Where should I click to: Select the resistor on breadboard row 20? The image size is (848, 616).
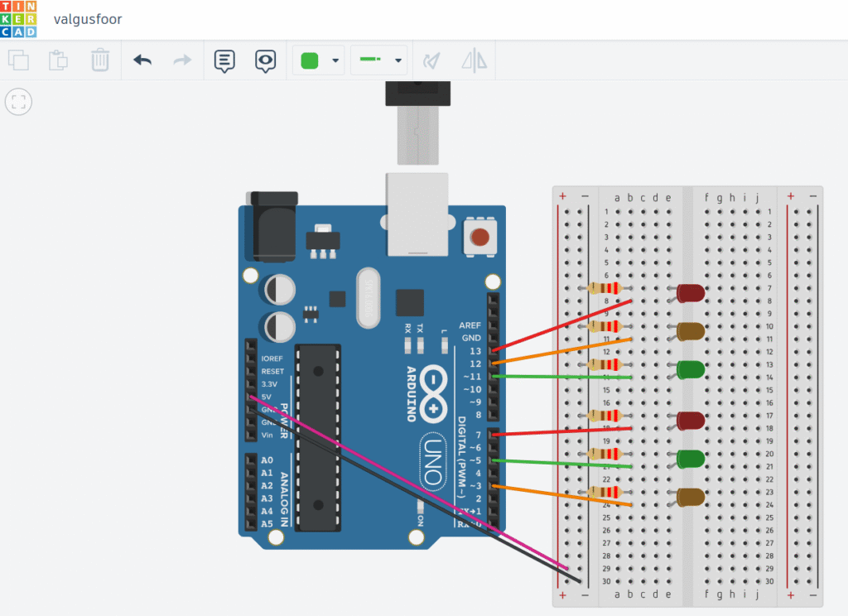[605, 454]
